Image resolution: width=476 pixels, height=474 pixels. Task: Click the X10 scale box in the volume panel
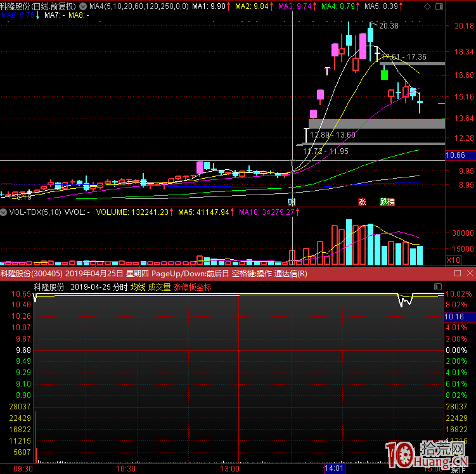(454, 260)
